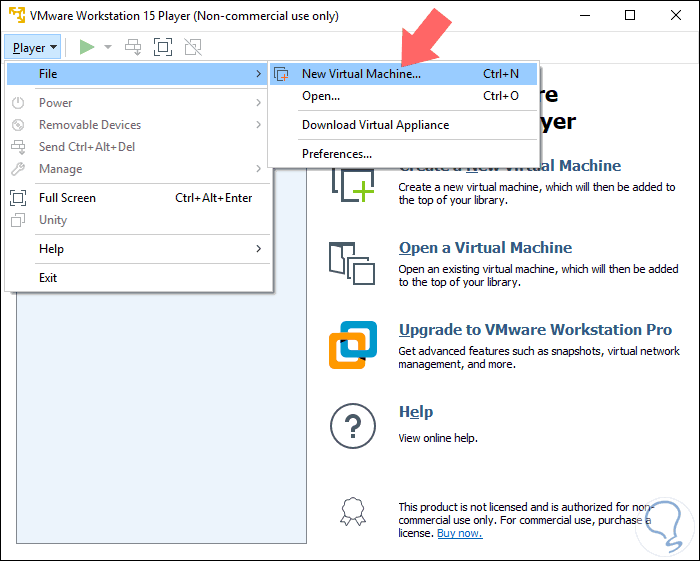
Task: Open Preferences... from File submenu
Action: tap(404, 154)
